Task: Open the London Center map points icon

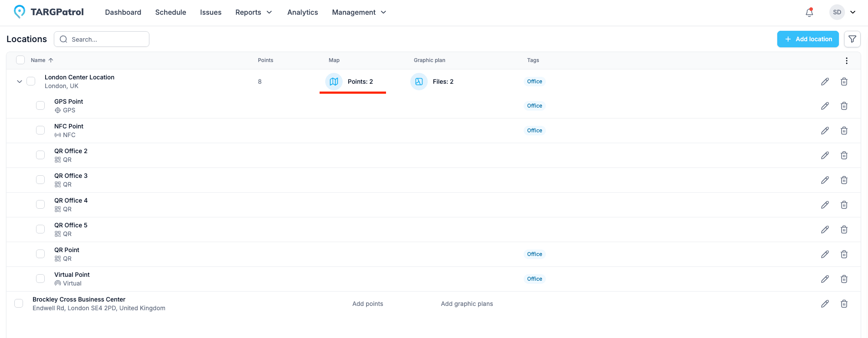Action: tap(333, 82)
